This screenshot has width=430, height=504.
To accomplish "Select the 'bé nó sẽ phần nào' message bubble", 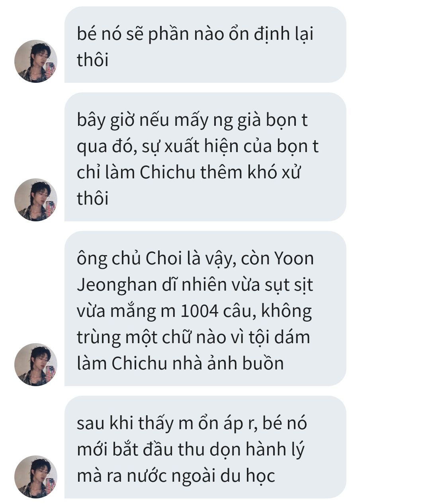I will pyautogui.click(x=205, y=45).
